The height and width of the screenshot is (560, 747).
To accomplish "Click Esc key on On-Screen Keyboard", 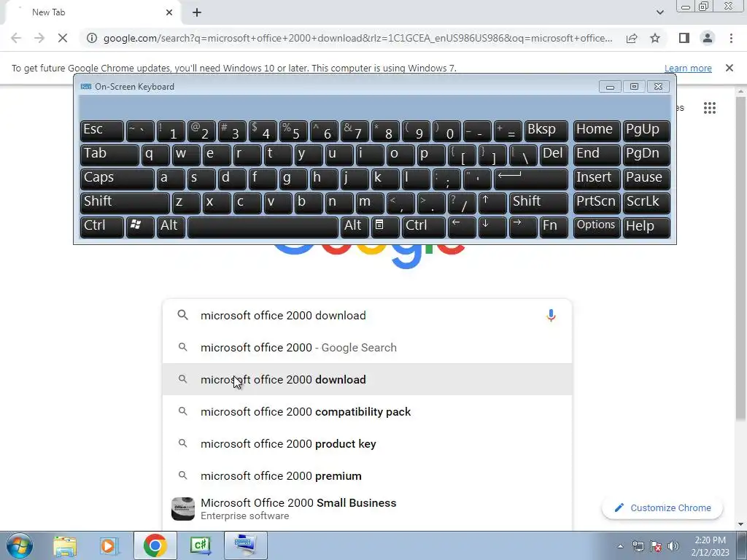I will (x=102, y=131).
